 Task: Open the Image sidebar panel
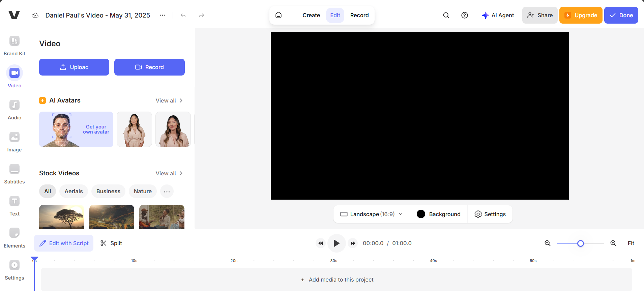click(x=14, y=142)
